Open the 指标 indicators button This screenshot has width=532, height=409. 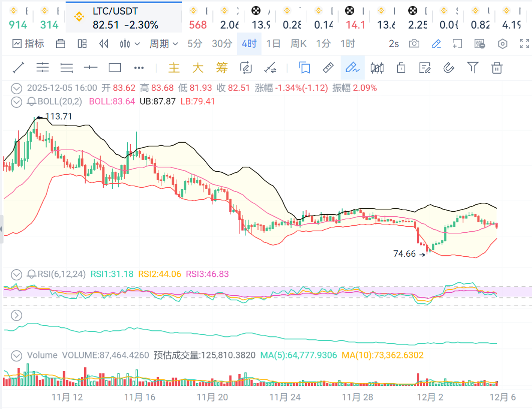[28, 44]
